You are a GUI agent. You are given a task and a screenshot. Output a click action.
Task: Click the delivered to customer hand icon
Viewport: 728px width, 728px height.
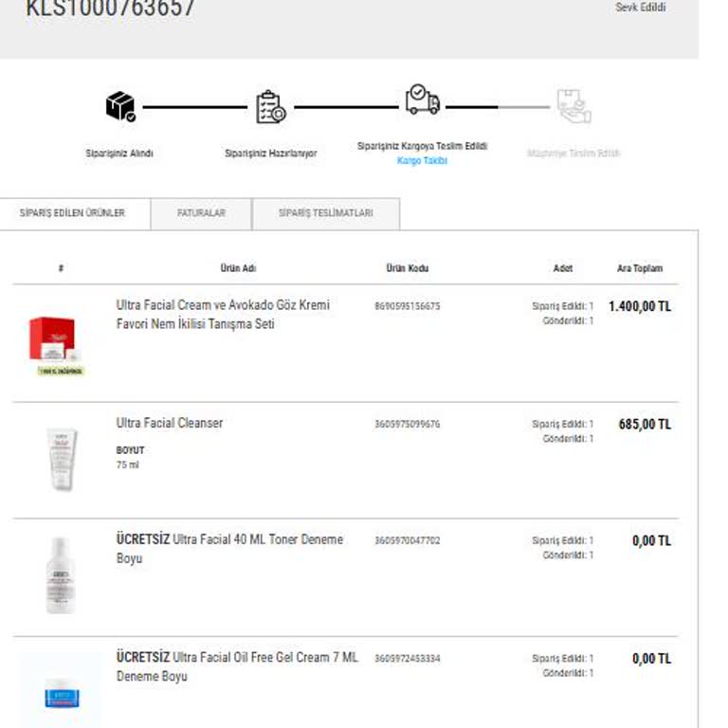(573, 106)
